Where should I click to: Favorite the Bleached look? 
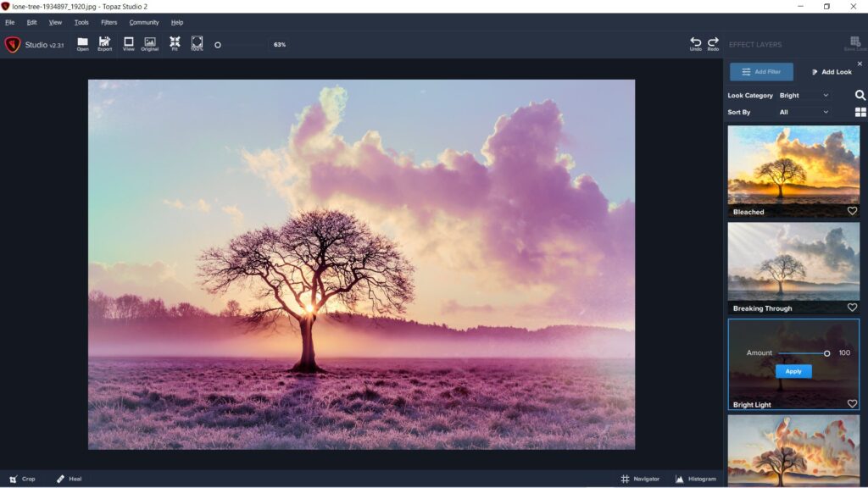click(852, 211)
